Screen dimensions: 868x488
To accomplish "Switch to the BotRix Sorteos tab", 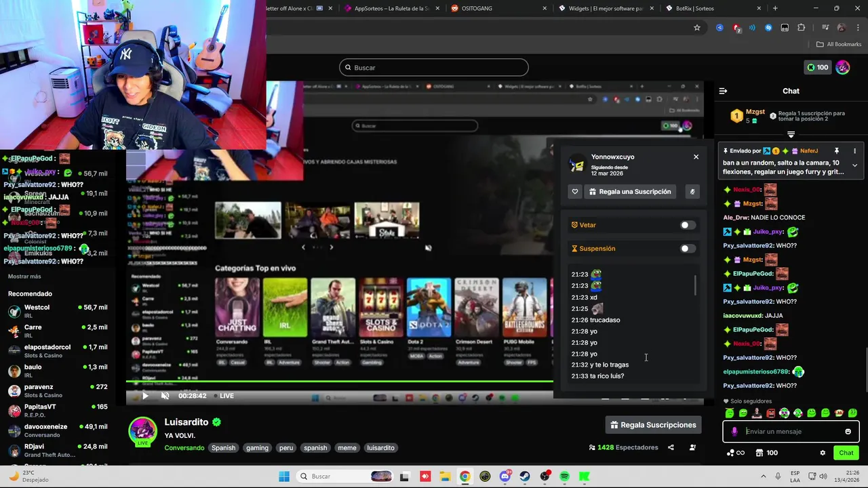I will tap(712, 9).
